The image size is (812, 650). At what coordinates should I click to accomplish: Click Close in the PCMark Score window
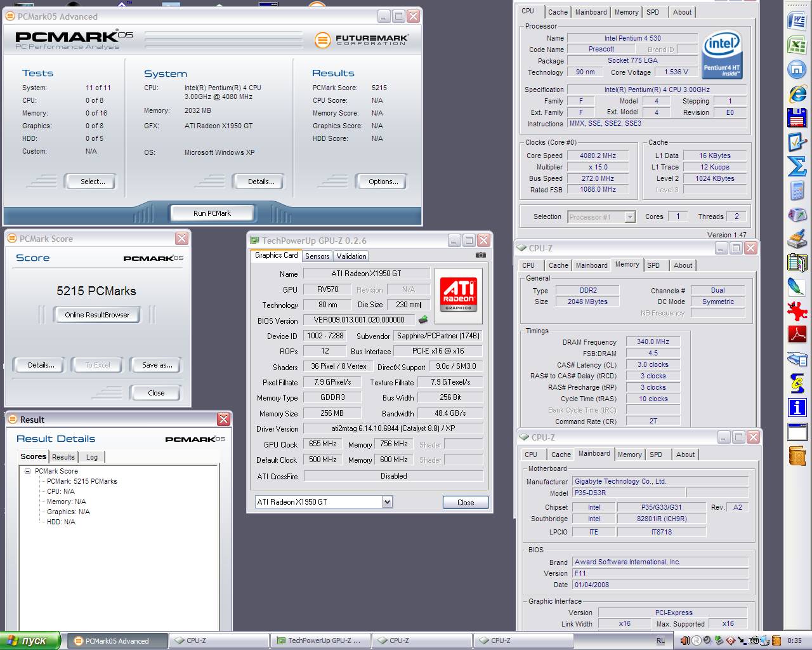coord(156,393)
